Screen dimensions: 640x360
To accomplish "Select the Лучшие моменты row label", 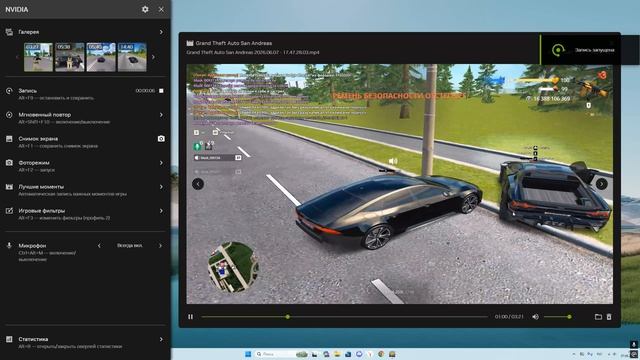I will click(41, 187).
